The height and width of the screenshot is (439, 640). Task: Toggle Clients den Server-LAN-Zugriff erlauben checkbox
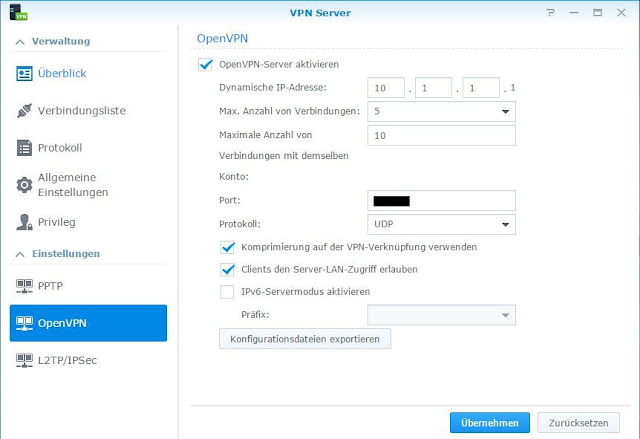[x=227, y=269]
